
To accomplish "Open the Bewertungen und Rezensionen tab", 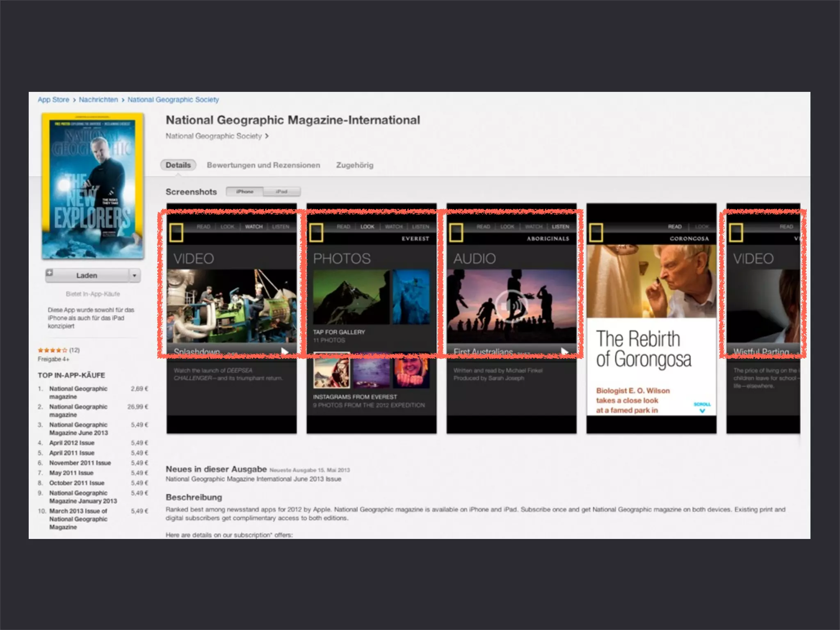I will [263, 165].
